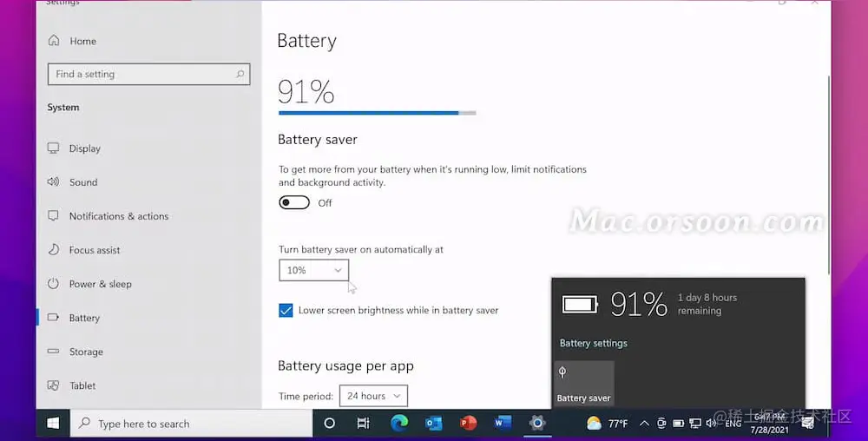Open the weather widget showing 77°F

pyautogui.click(x=608, y=424)
